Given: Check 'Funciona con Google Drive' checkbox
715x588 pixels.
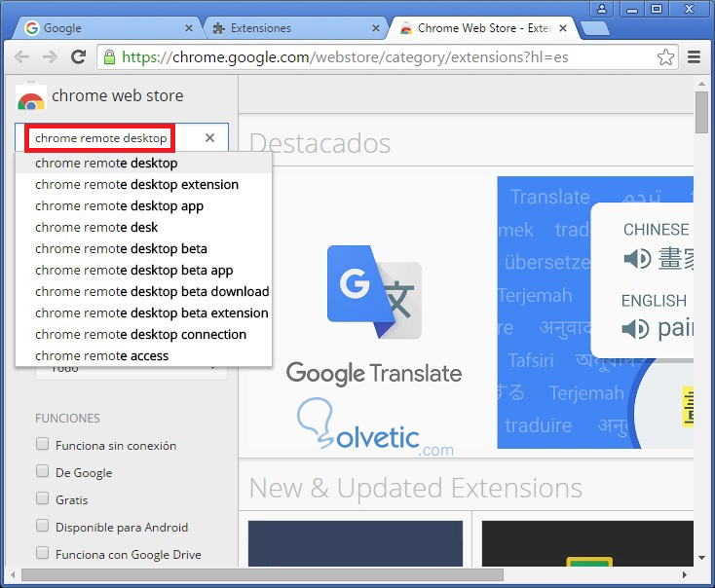Looking at the screenshot, I should 43,553.
